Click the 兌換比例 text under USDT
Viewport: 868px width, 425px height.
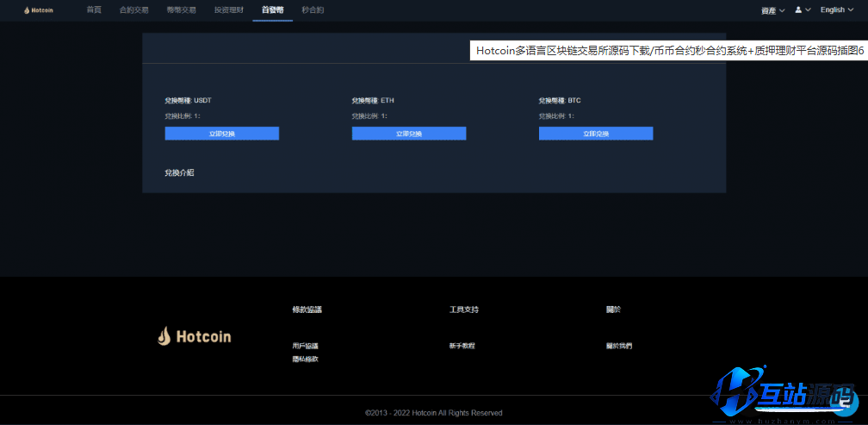[x=183, y=116]
